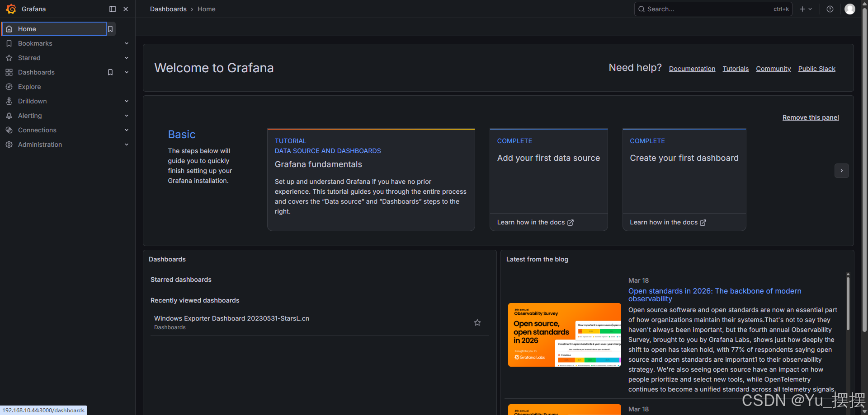Viewport: 868px width, 415px height.
Task: Expand the Administration section chevron
Action: click(127, 145)
